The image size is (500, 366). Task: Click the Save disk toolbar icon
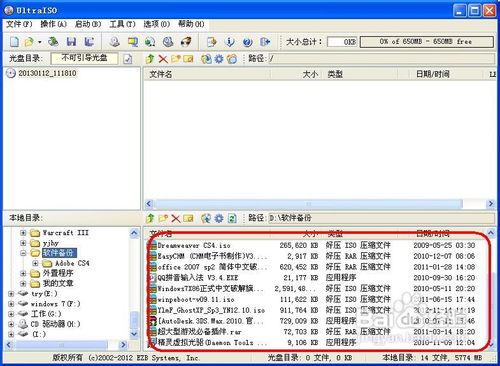71,42
